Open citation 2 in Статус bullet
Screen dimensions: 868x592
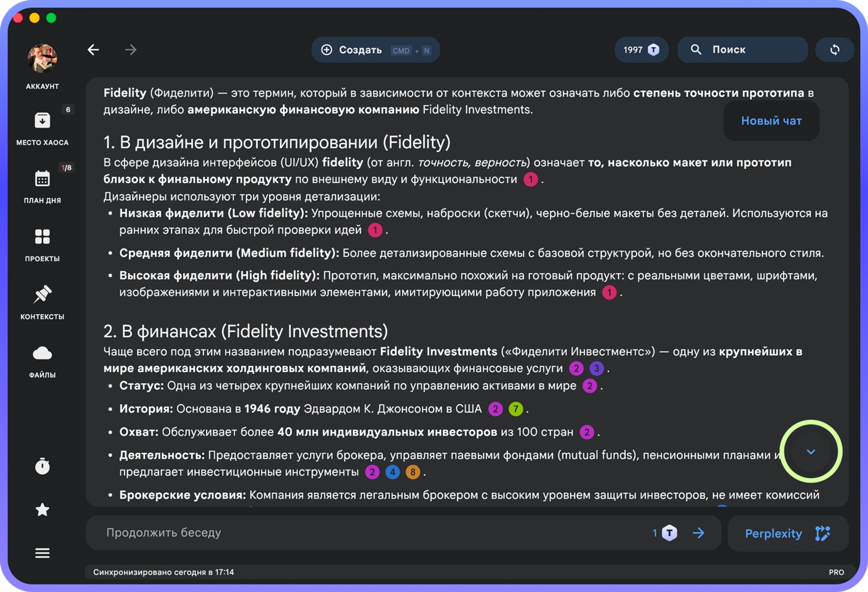coord(590,386)
